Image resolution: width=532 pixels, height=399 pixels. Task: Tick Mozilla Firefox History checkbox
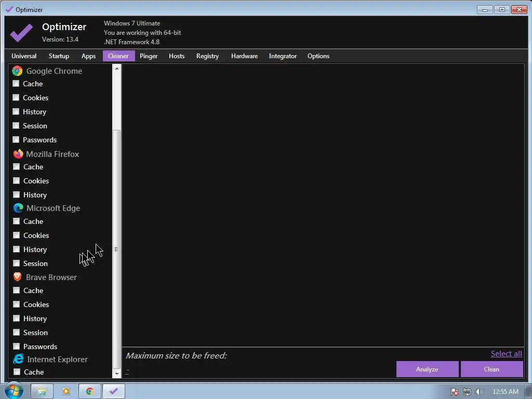pyautogui.click(x=16, y=194)
